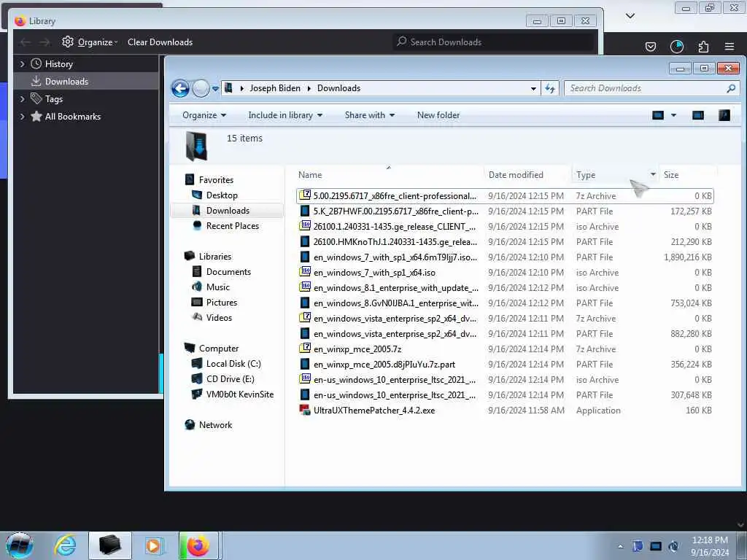Open recent locations arrow beside forward button
The height and width of the screenshot is (560, 747).
click(215, 88)
